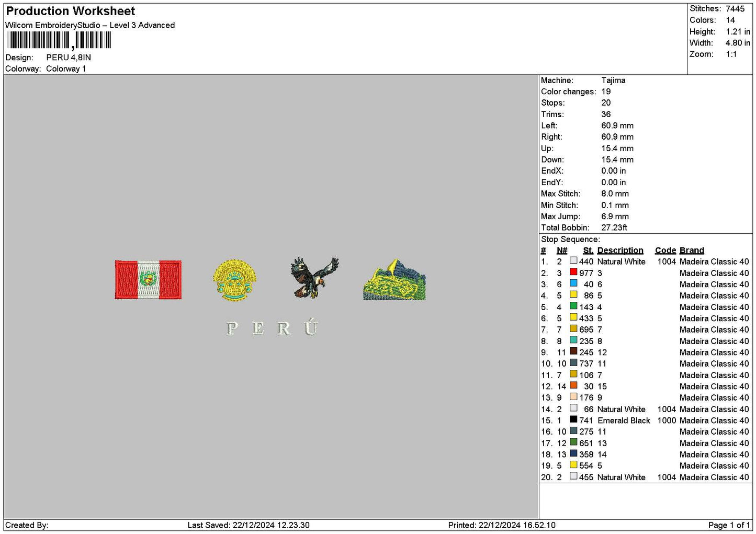756x534 pixels.
Task: Click the black swatch beside Emerald Black
Action: click(573, 419)
